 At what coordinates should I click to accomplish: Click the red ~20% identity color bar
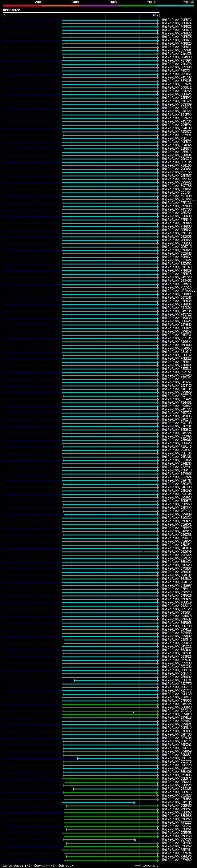point(22,6)
